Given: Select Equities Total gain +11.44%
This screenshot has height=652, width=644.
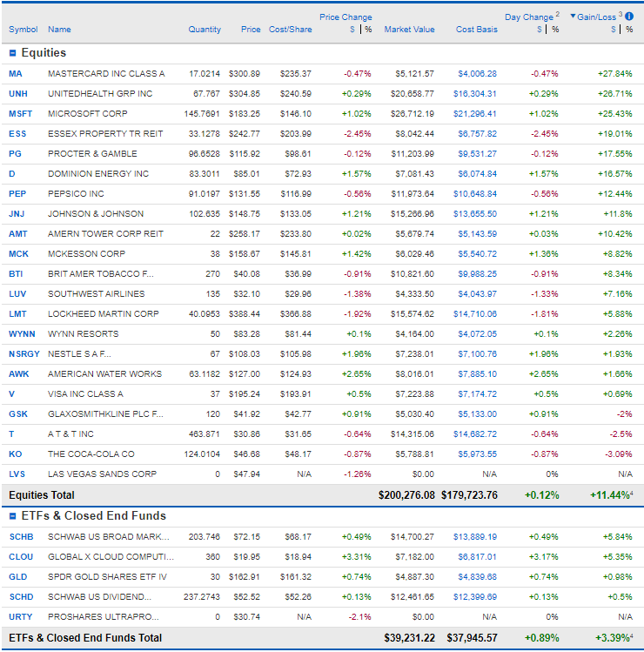Looking at the screenshot, I should pos(610,495).
